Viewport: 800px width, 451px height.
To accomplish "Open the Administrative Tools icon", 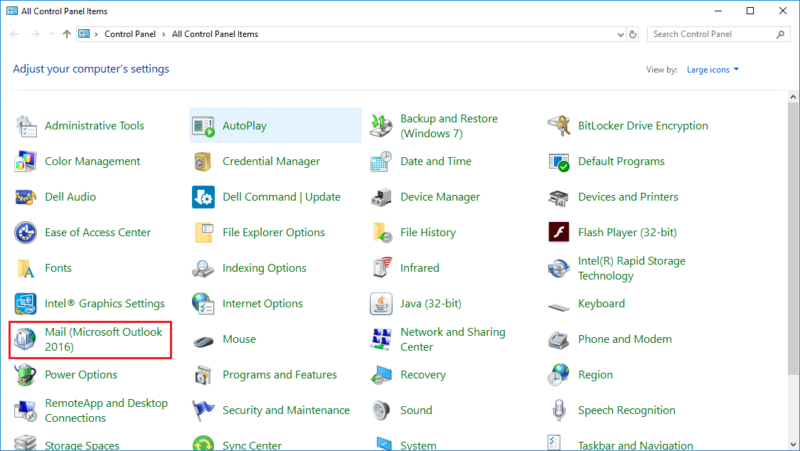I will click(x=26, y=126).
